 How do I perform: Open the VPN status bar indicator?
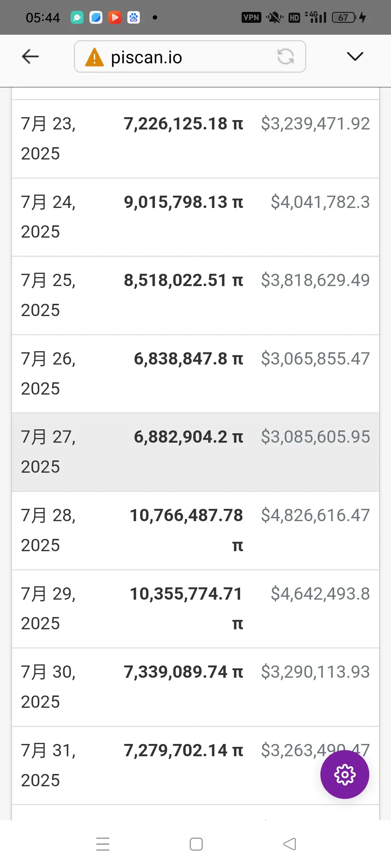coord(251,17)
